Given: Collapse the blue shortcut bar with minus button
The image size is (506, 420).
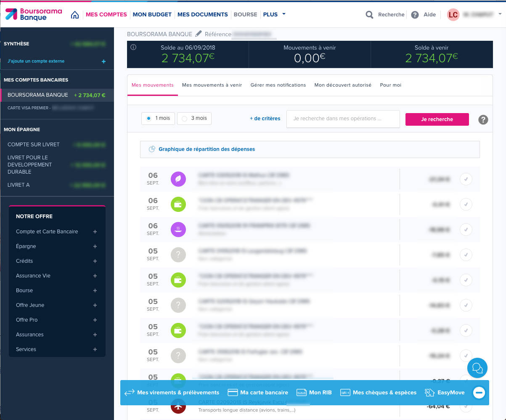Looking at the screenshot, I should (x=479, y=393).
